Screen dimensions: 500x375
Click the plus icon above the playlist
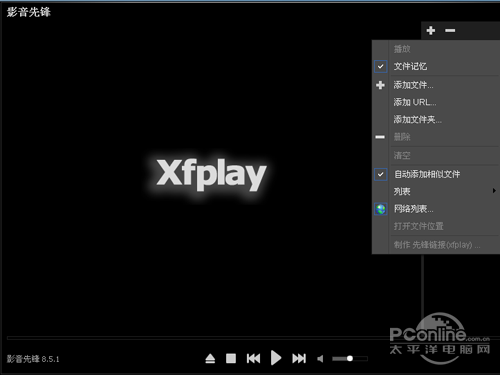431,30
